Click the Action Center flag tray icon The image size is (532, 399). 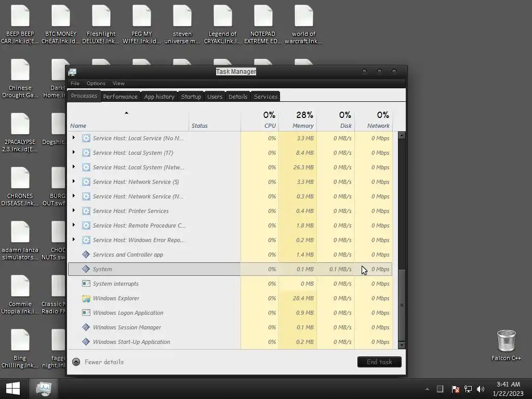point(456,389)
